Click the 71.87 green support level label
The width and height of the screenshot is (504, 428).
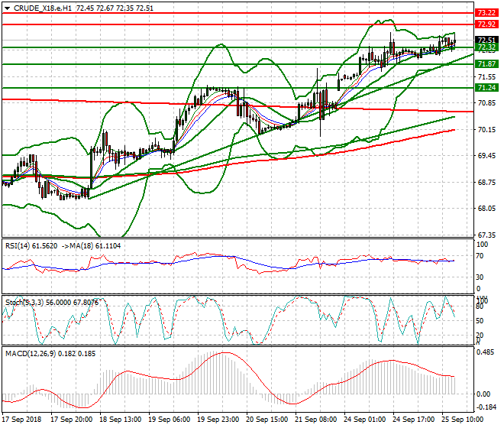tap(486, 63)
